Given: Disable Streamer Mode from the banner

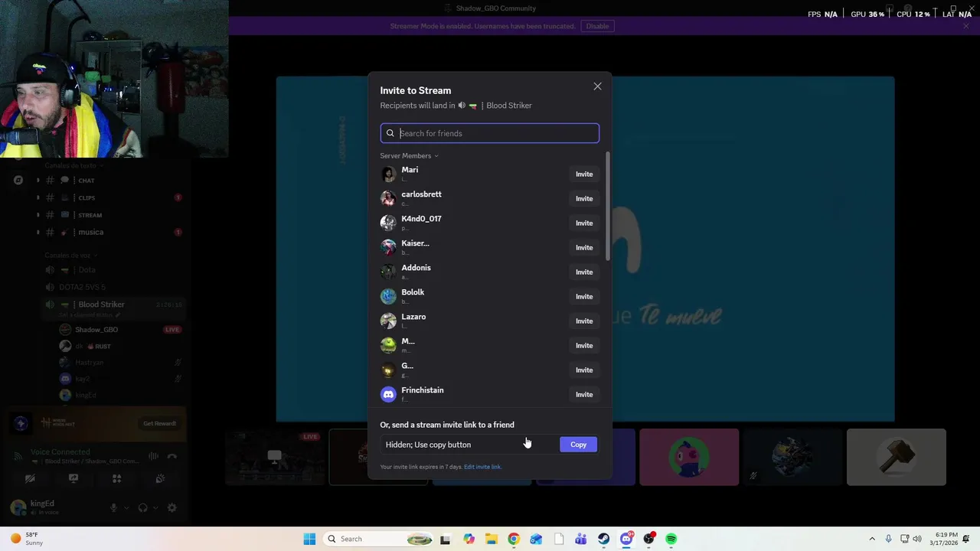Looking at the screenshot, I should pyautogui.click(x=597, y=26).
